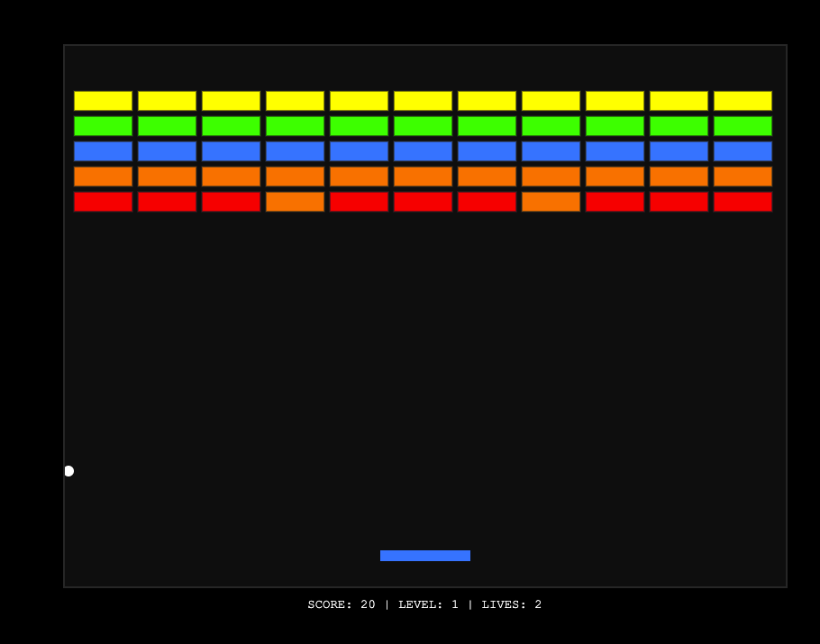Click the "SCORE: 20" text
Viewport: 820px width, 644px height.
(342, 604)
